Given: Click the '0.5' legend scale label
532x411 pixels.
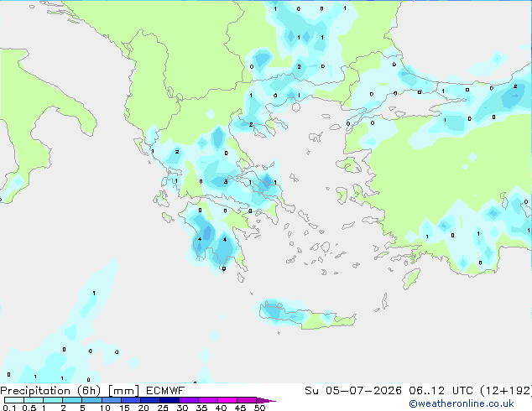Looking at the screenshot, I should coord(29,408).
